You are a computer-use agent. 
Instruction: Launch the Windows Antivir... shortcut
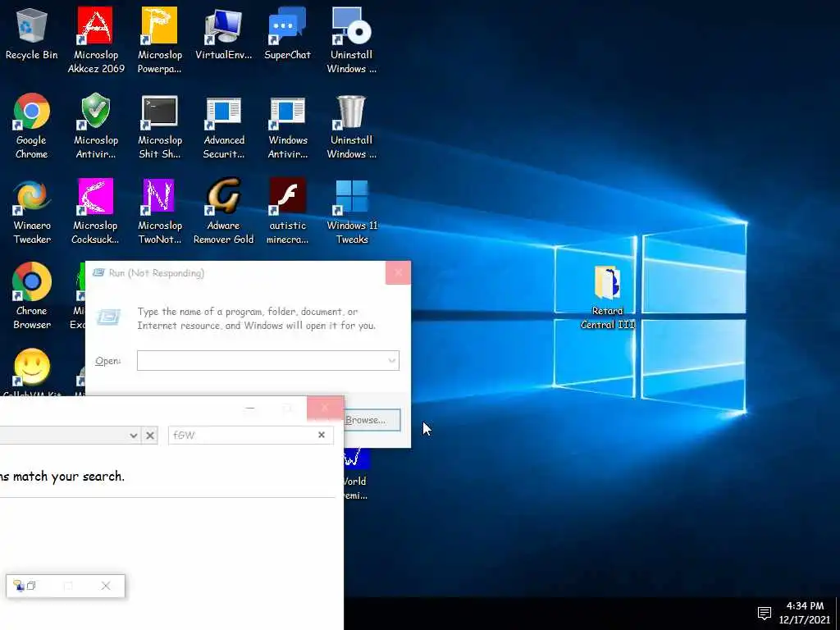(288, 126)
